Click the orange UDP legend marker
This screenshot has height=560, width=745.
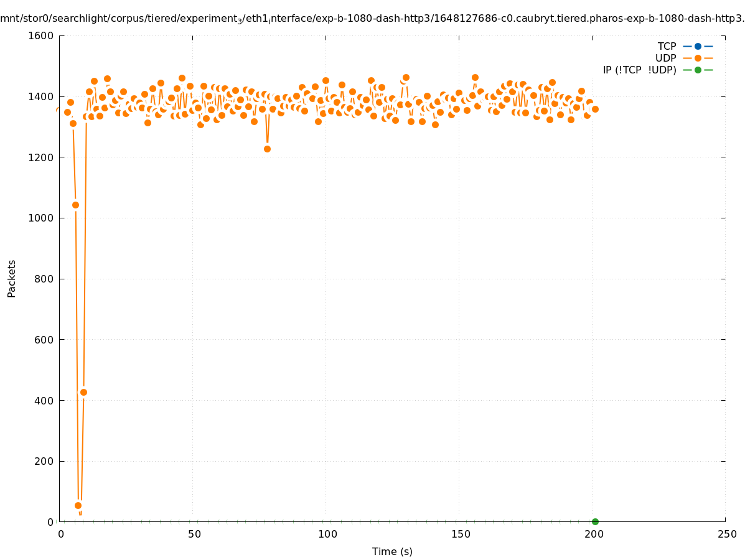[x=698, y=58]
